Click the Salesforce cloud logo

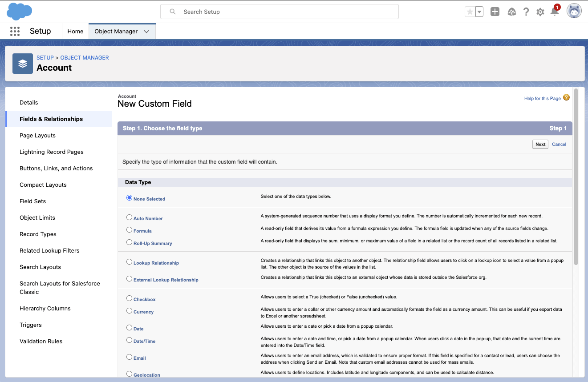(20, 12)
